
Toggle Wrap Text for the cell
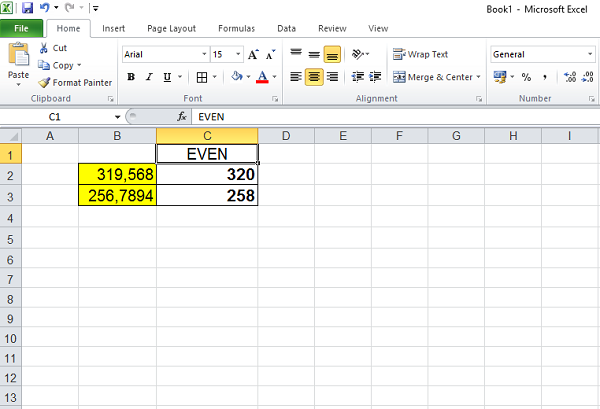420,54
